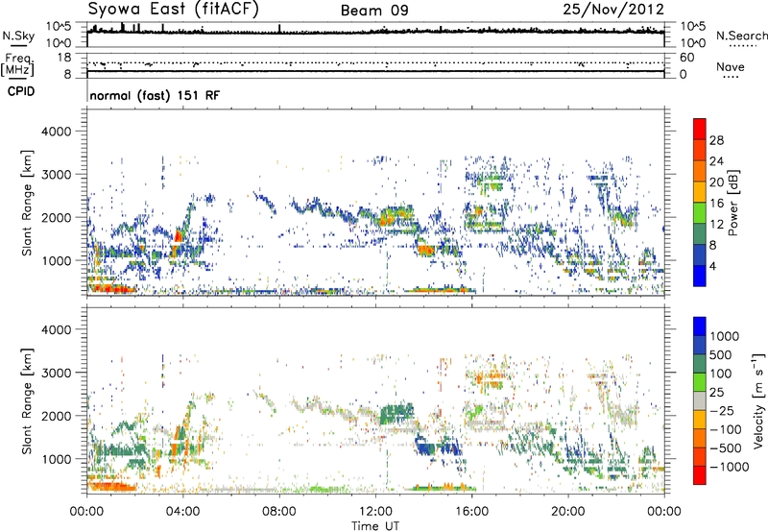Click the "28" tick on Power color bar
This screenshot has width=768, height=532.
point(716,140)
